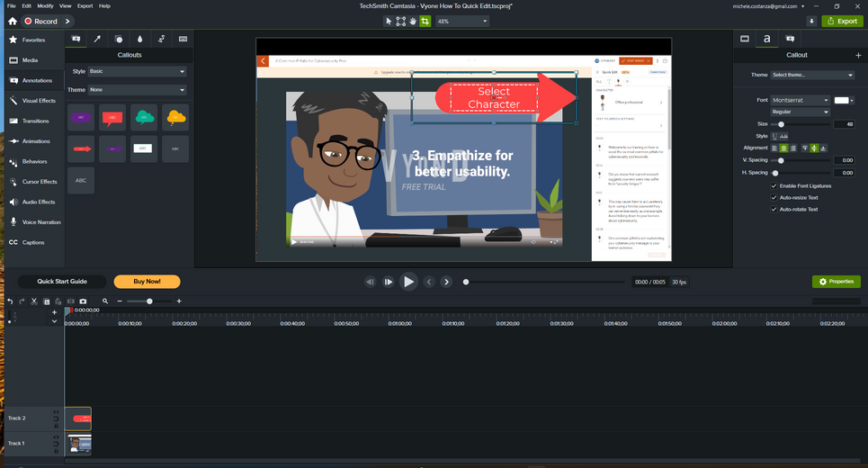Disable Enable Font Ligatures checkbox
Image resolution: width=868 pixels, height=468 pixels.
pos(774,185)
